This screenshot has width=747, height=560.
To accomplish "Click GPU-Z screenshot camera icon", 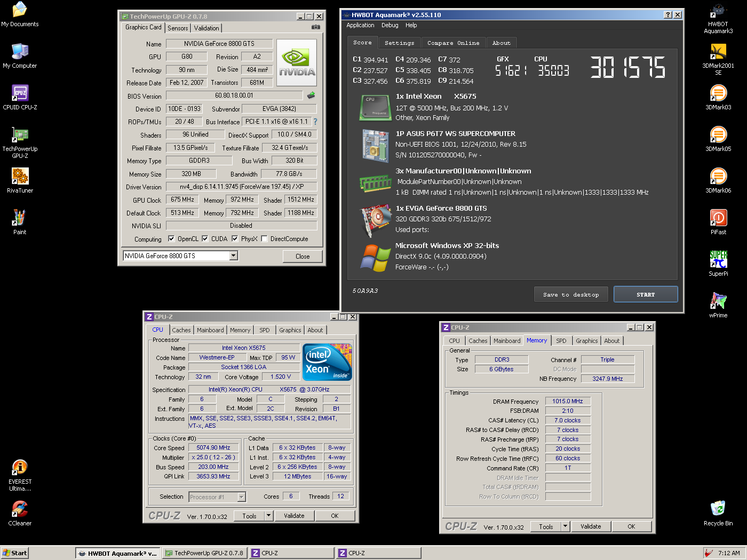I will (x=316, y=27).
